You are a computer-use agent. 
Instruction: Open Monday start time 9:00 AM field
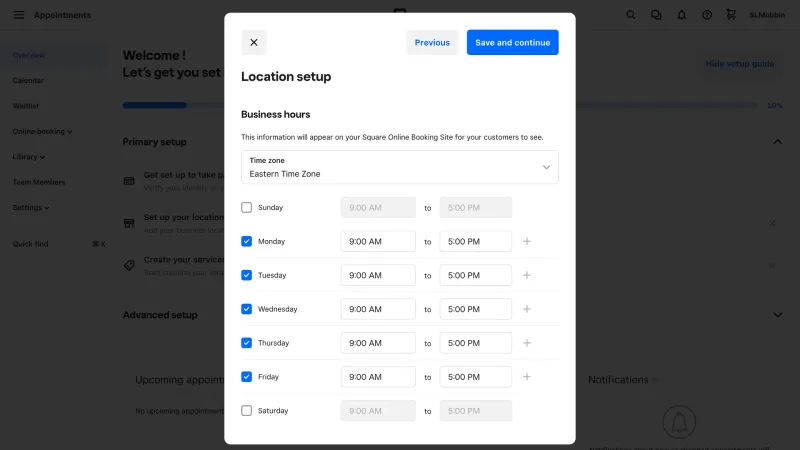tap(378, 241)
